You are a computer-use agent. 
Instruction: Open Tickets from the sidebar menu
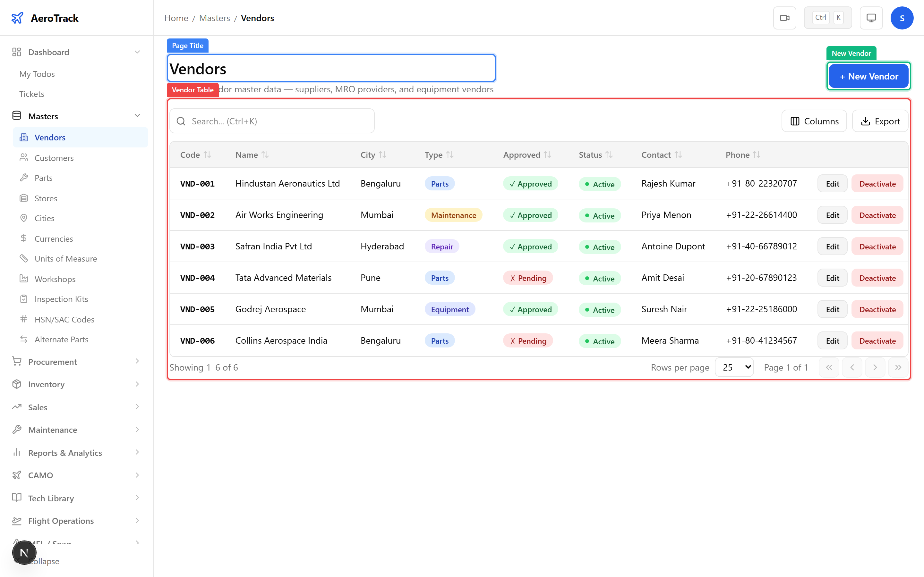pyautogui.click(x=32, y=94)
